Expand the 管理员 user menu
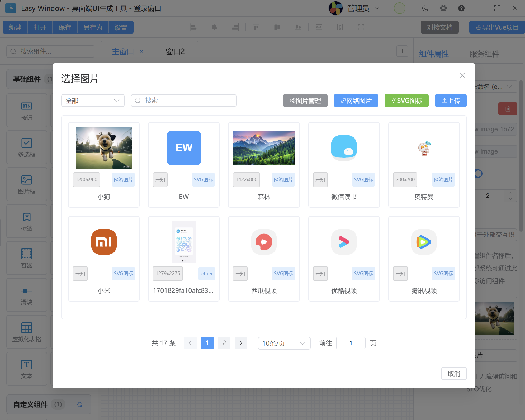 click(354, 8)
